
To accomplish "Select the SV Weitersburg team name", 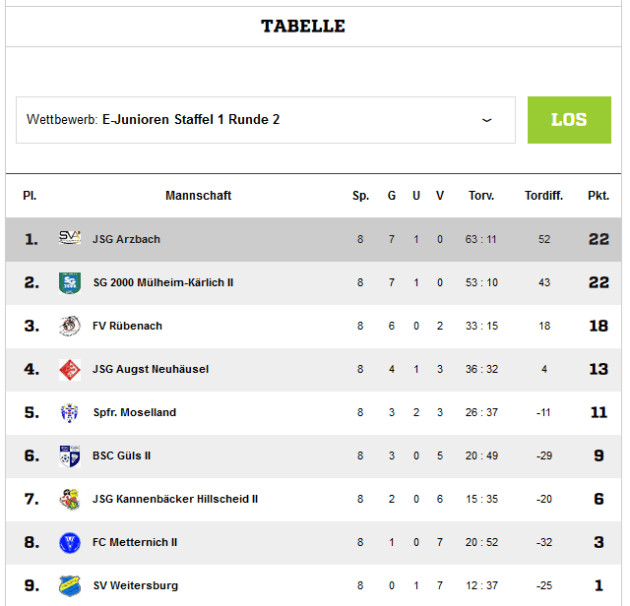I will point(135,586).
